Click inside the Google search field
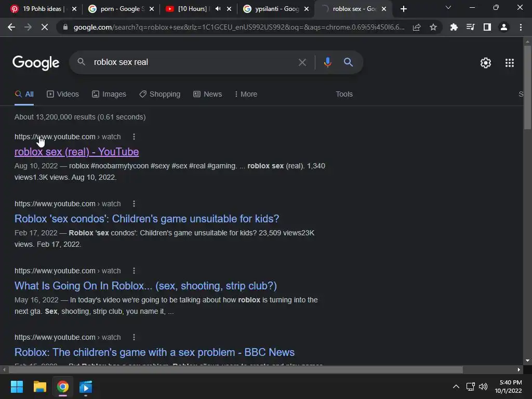Image resolution: width=532 pixels, height=399 pixels. (x=193, y=62)
